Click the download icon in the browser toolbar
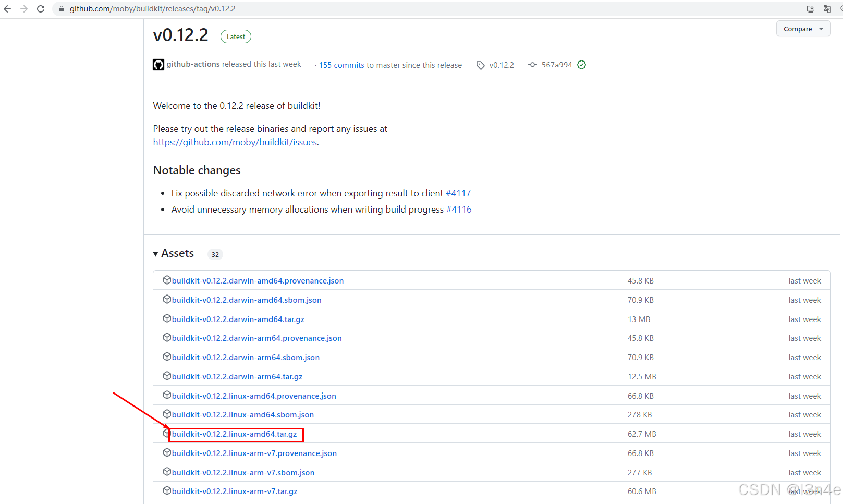Viewport: 843px width, 504px height. (x=810, y=8)
